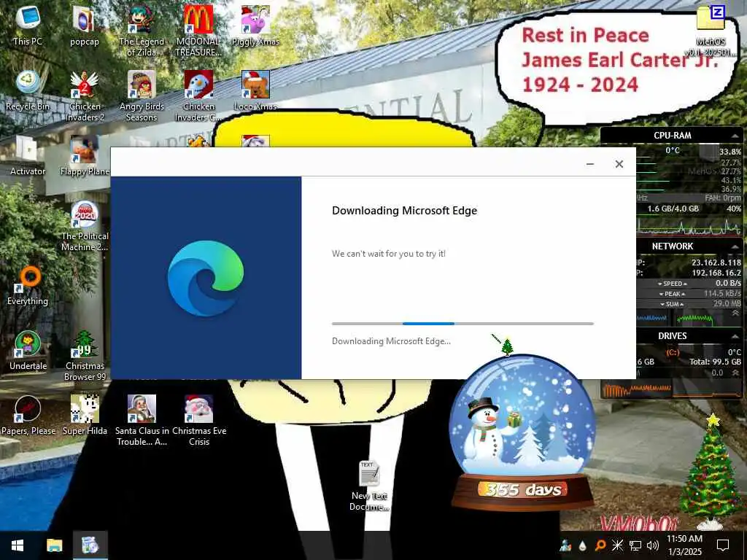Click orange magnifier tray icon

pyautogui.click(x=600, y=545)
